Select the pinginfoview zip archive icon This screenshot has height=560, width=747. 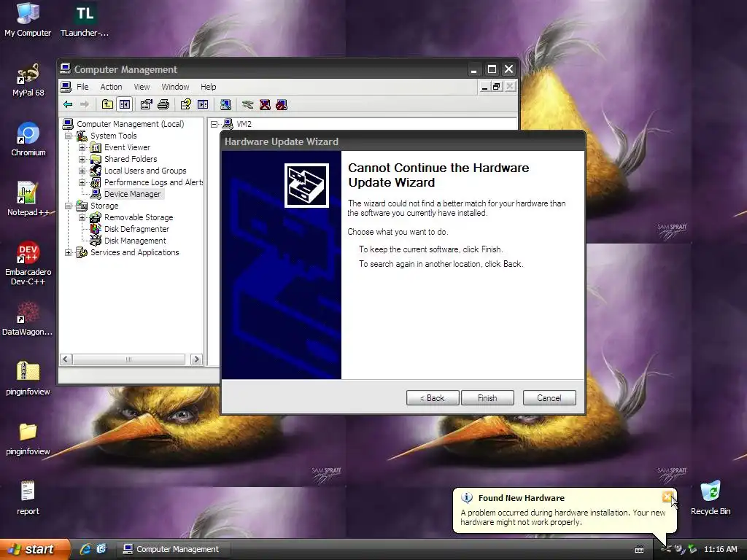(28, 378)
